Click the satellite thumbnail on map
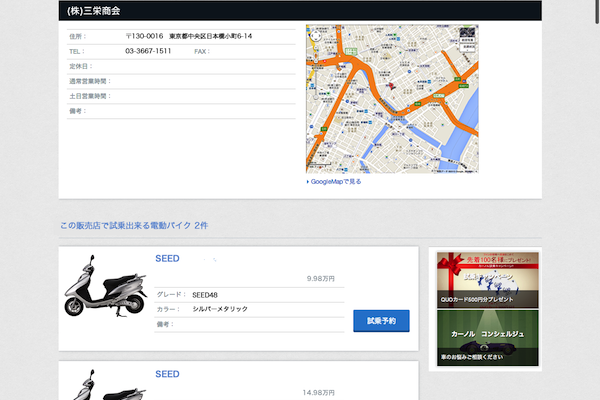The height and width of the screenshot is (400, 600). [x=468, y=32]
